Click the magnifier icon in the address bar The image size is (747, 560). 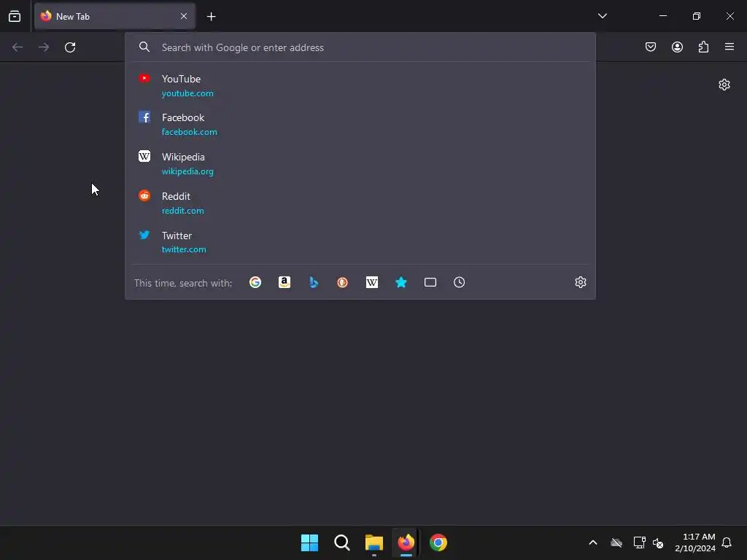coord(144,47)
